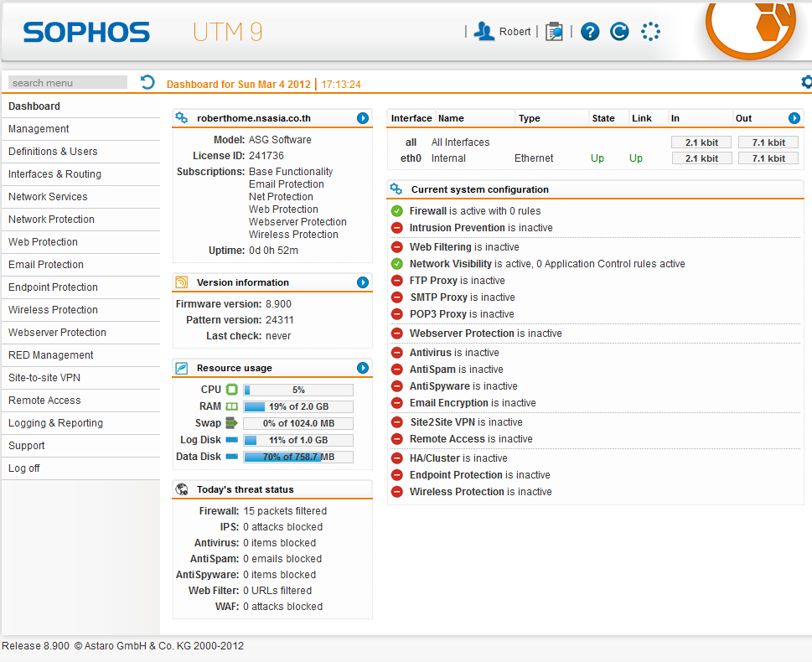Open Webserver Protection sidebar menu
This screenshot has height=662, width=812.
pyautogui.click(x=80, y=333)
